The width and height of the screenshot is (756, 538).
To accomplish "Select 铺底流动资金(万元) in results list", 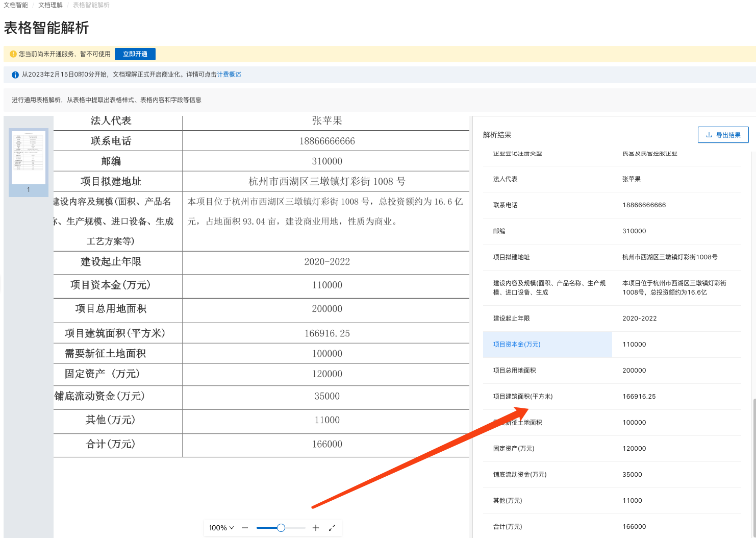I will click(520, 475).
